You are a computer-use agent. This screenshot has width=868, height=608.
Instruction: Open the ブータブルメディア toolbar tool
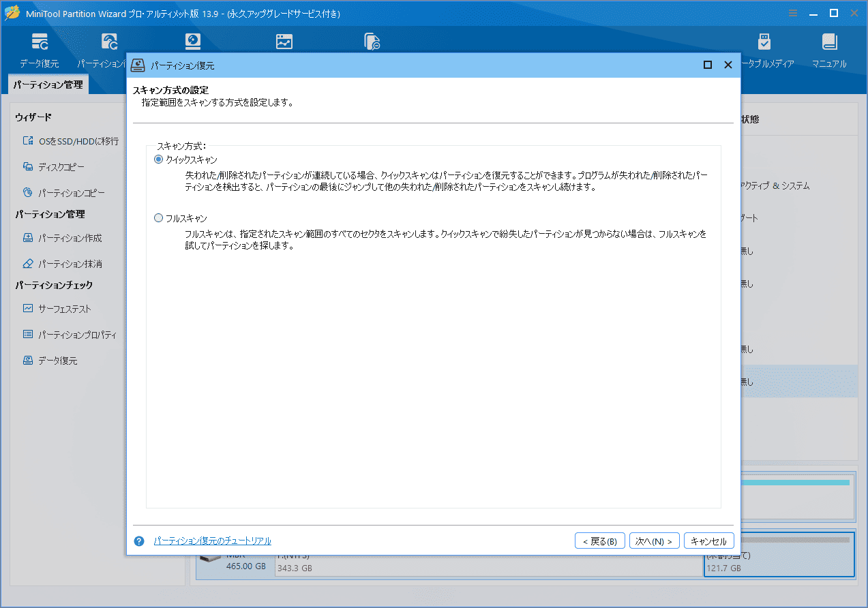[764, 51]
